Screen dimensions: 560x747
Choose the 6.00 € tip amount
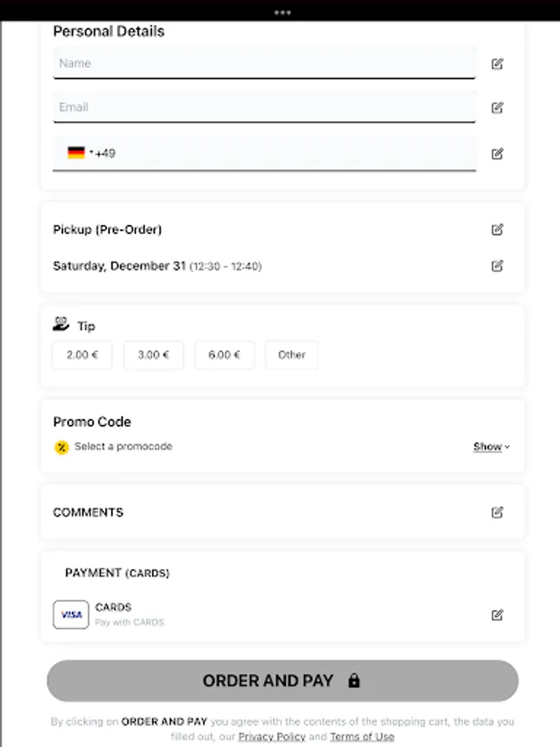[224, 355]
